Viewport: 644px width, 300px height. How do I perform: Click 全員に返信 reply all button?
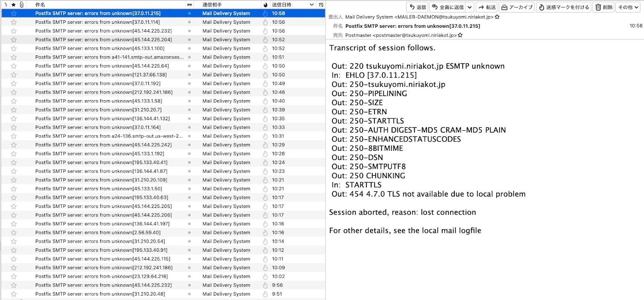(x=447, y=7)
